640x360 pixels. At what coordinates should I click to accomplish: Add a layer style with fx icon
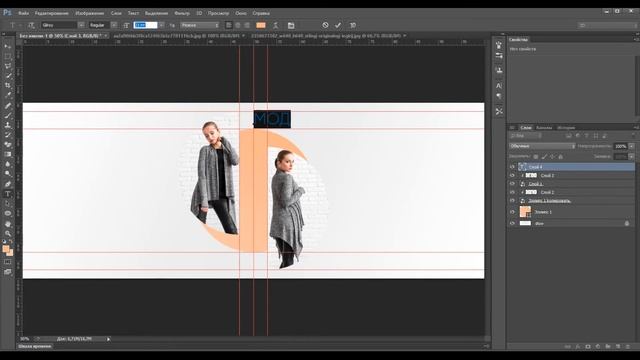pos(578,347)
